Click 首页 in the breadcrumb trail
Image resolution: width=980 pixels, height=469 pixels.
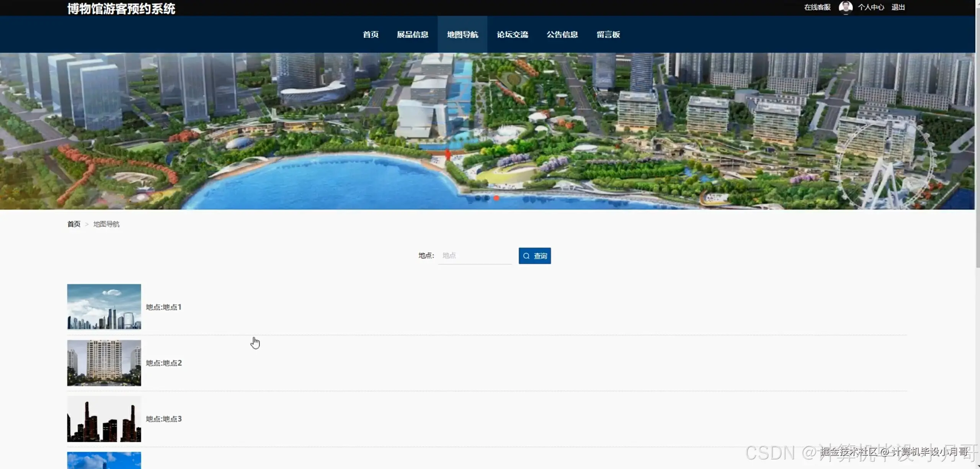74,224
